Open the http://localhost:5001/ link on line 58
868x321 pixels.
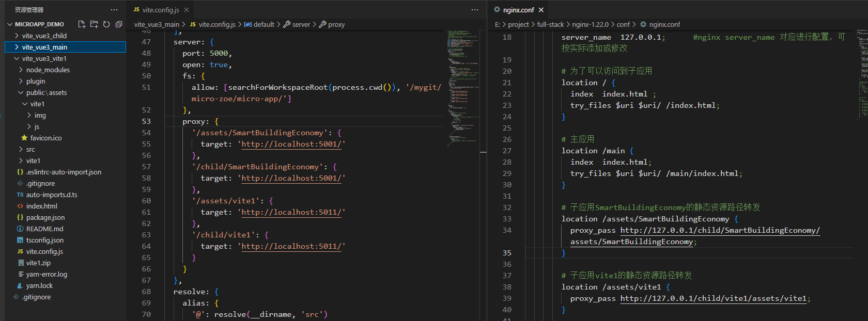tap(291, 178)
